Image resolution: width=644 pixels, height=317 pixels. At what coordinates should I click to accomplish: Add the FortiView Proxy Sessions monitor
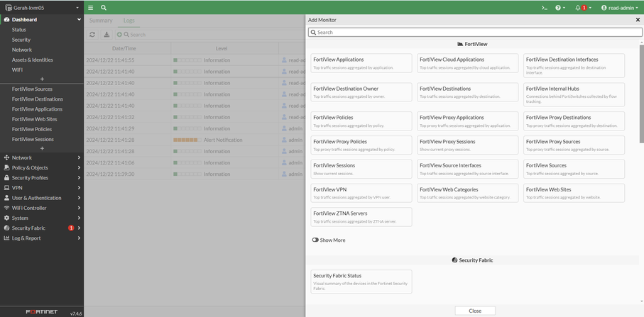pos(467,145)
